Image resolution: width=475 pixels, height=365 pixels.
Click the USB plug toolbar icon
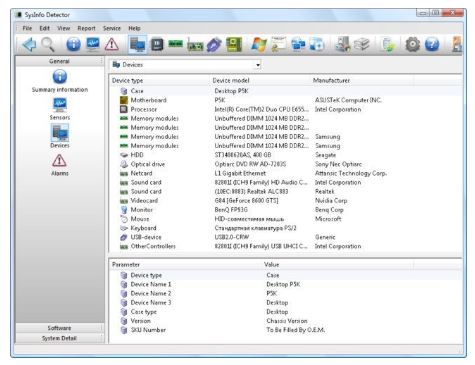click(214, 45)
